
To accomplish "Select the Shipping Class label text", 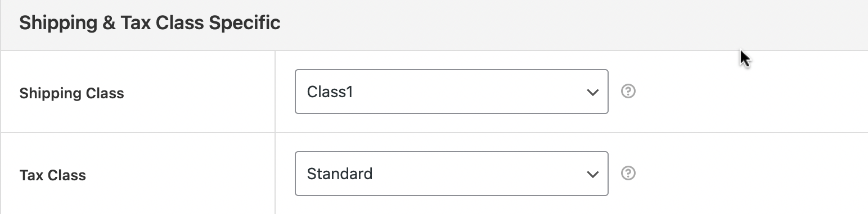I will point(71,93).
